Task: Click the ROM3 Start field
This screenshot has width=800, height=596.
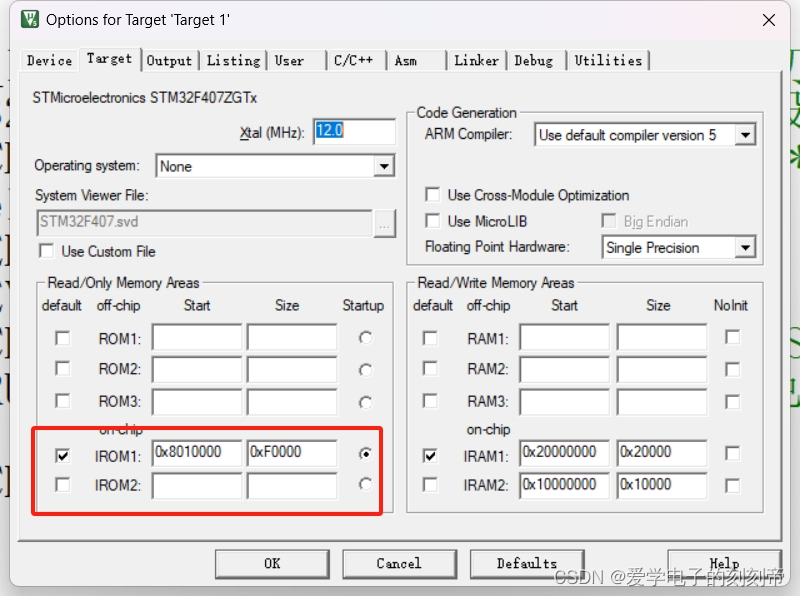Action: click(x=197, y=402)
